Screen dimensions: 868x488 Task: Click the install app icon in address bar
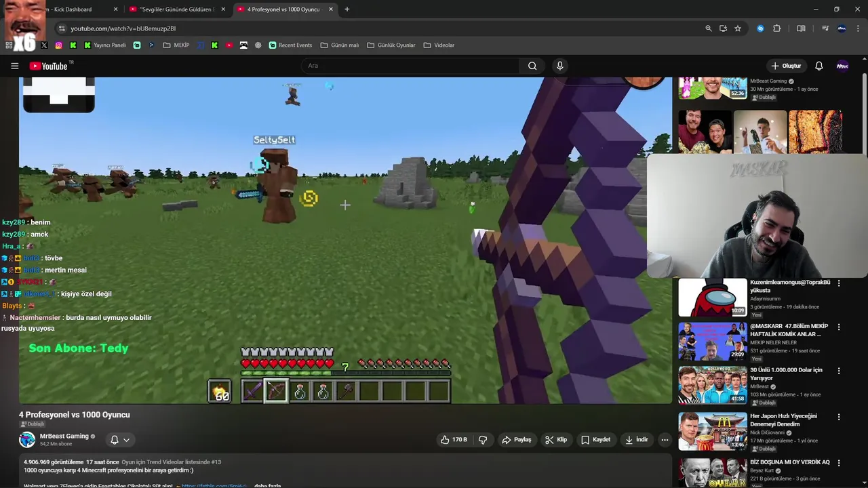(723, 28)
